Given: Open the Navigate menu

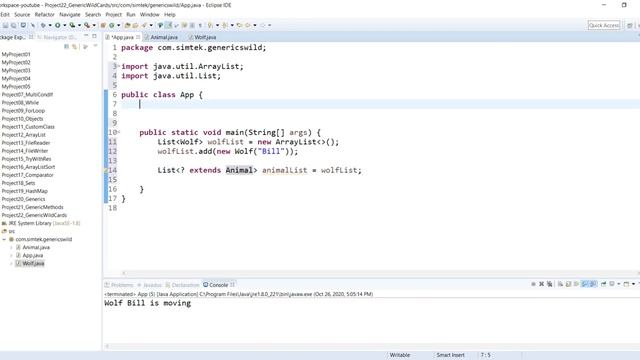Looking at the screenshot, I should pos(70,14).
